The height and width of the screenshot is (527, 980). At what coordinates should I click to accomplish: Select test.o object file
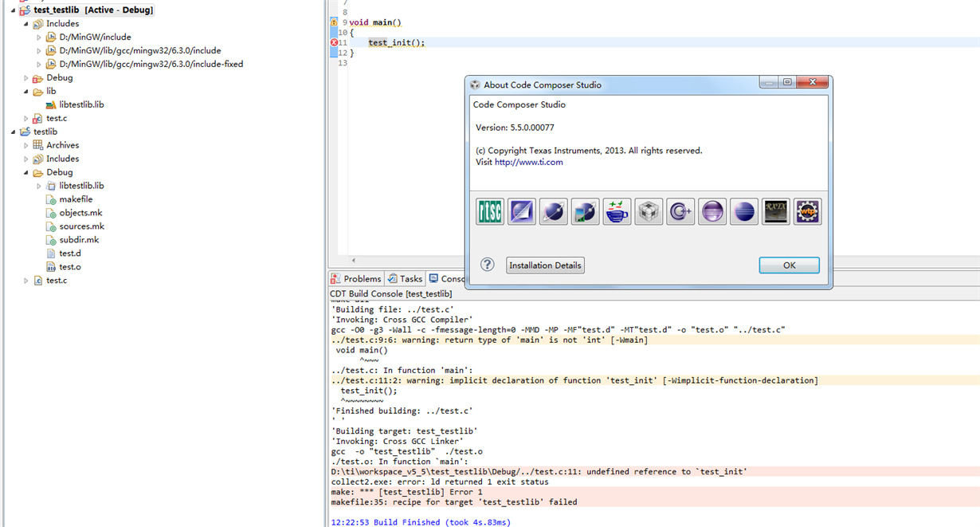pyautogui.click(x=64, y=267)
